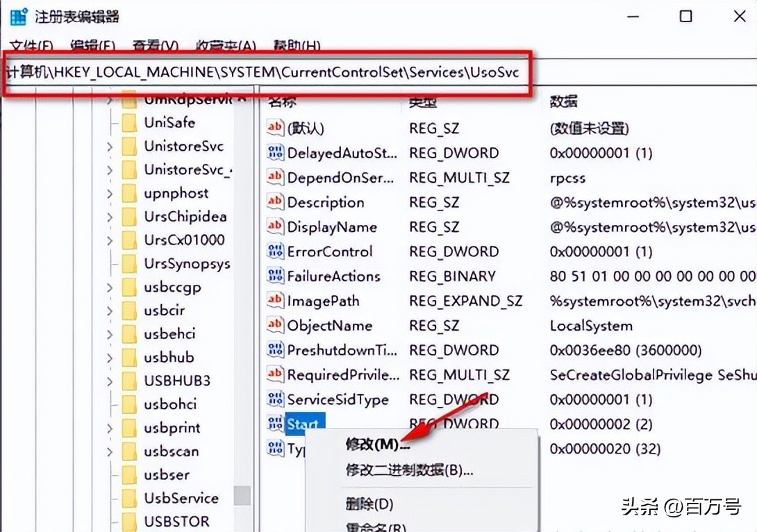The width and height of the screenshot is (757, 532).
Task: Expand the upnphost tree node
Action: (x=110, y=193)
